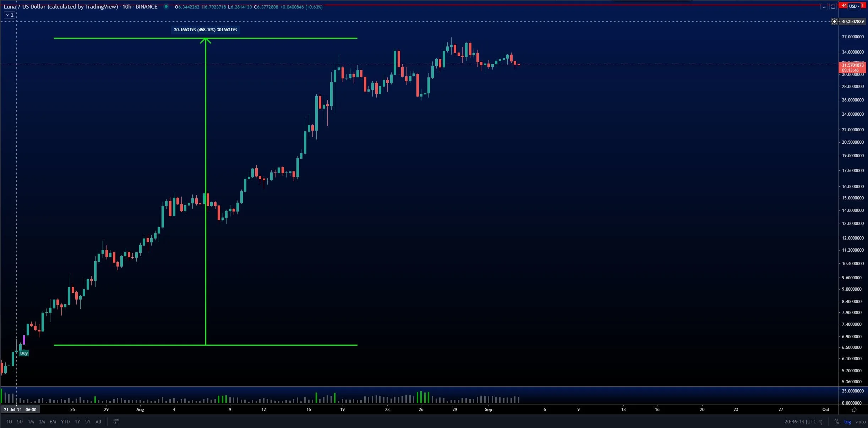Toggle percent scale mode
The height and width of the screenshot is (428, 868).
click(x=836, y=422)
